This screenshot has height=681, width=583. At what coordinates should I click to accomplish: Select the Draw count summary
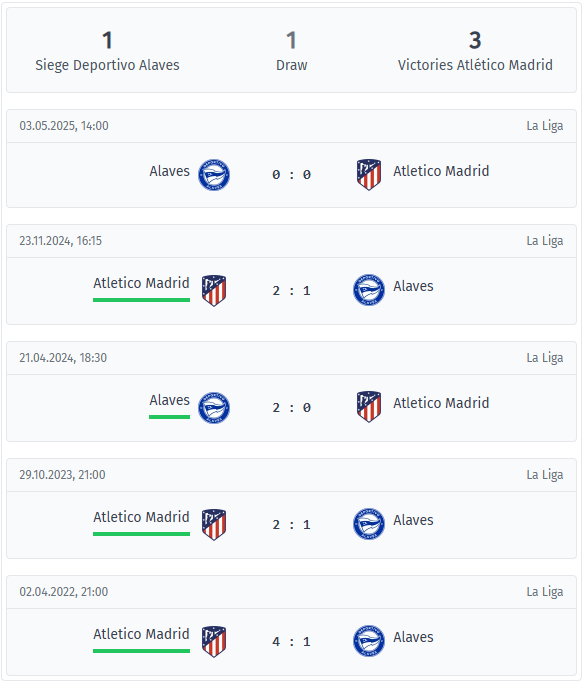(x=292, y=51)
